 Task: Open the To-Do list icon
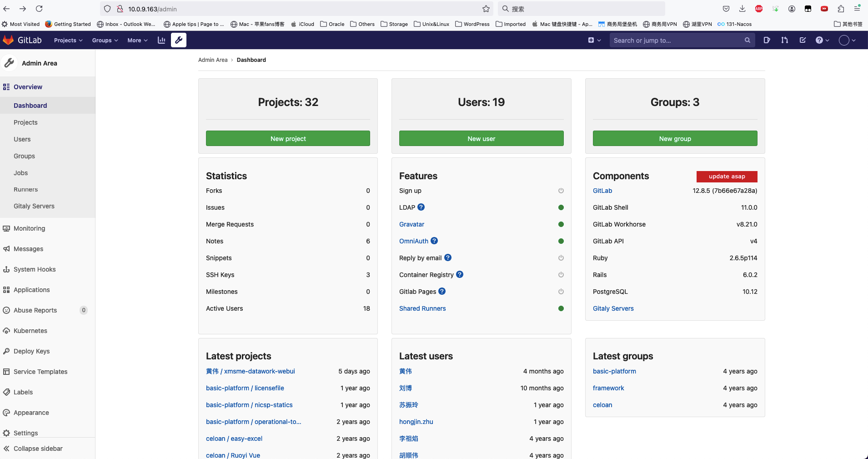[x=803, y=40]
